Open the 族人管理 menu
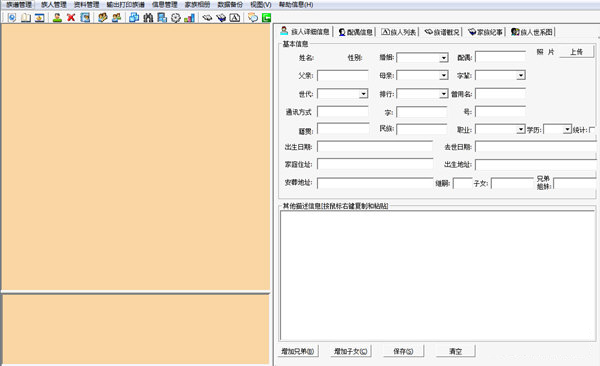Screen dimensions: 600x366 pos(54,5)
